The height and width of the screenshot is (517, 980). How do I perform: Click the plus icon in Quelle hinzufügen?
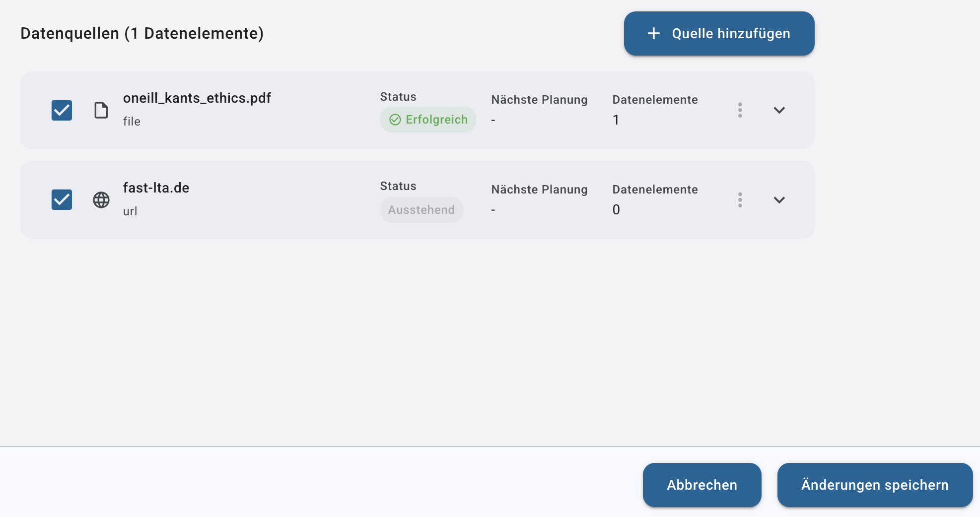pyautogui.click(x=654, y=33)
